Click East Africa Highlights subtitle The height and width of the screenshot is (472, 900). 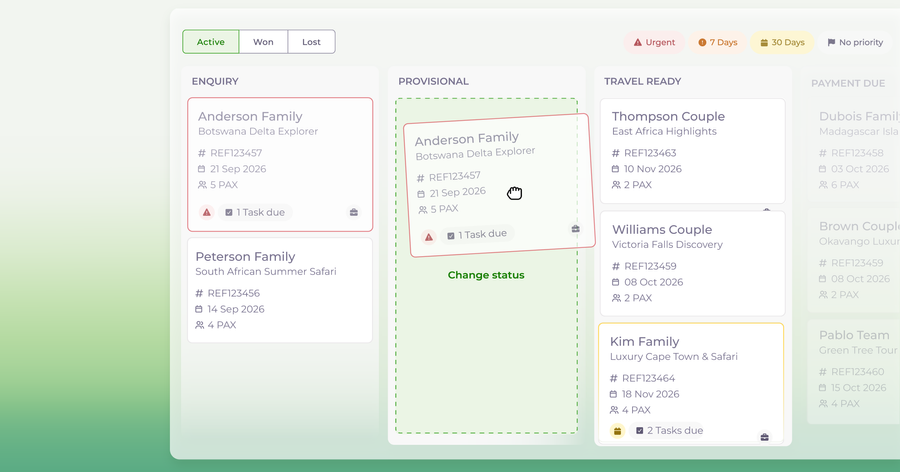pos(664,131)
